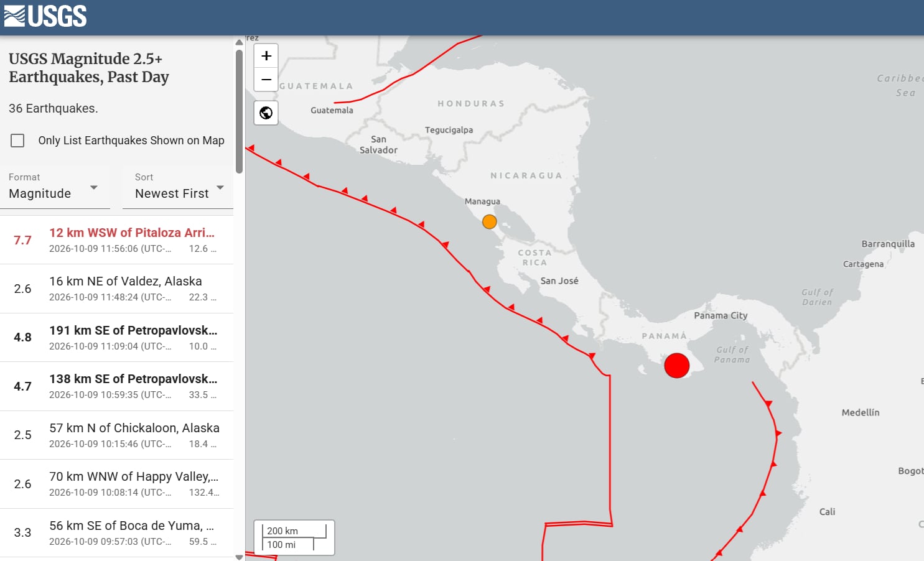Click the Panama City map label
This screenshot has width=924, height=561.
pos(721,315)
